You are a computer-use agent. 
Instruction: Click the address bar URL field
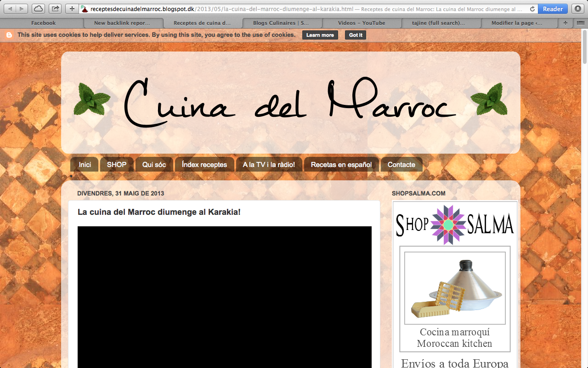click(308, 9)
